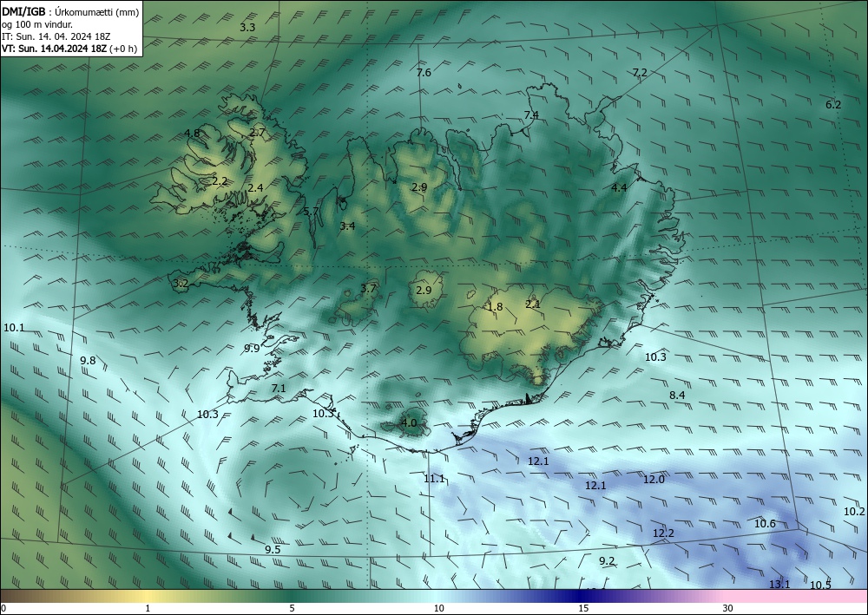Click the legend tick label 15
The height and width of the screenshot is (615, 868).
(583, 608)
